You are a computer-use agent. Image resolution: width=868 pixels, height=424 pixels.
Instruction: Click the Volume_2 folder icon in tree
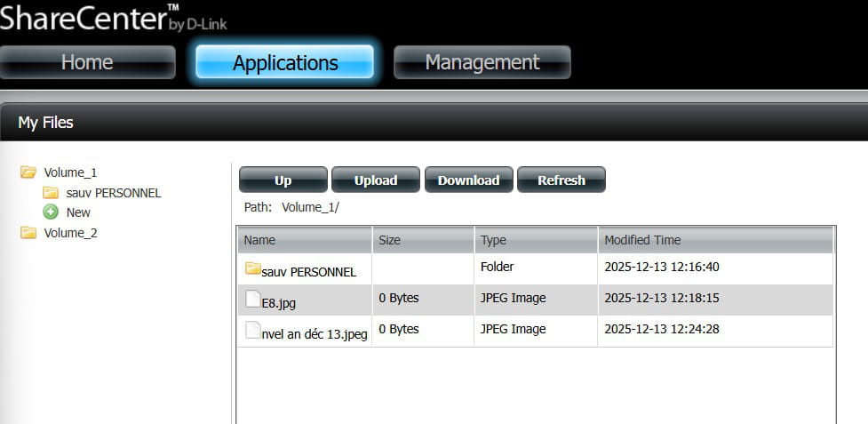28,233
